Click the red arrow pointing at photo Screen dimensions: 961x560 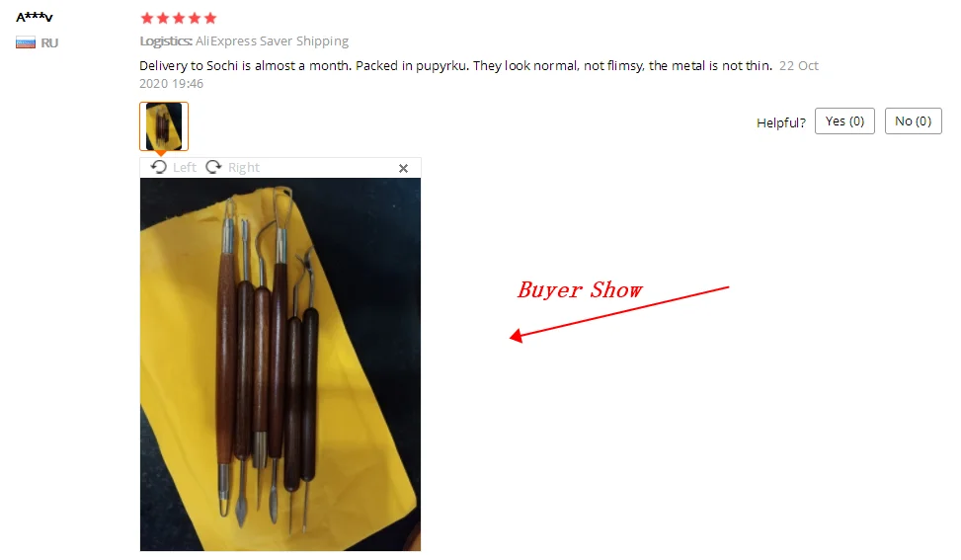[x=619, y=313]
